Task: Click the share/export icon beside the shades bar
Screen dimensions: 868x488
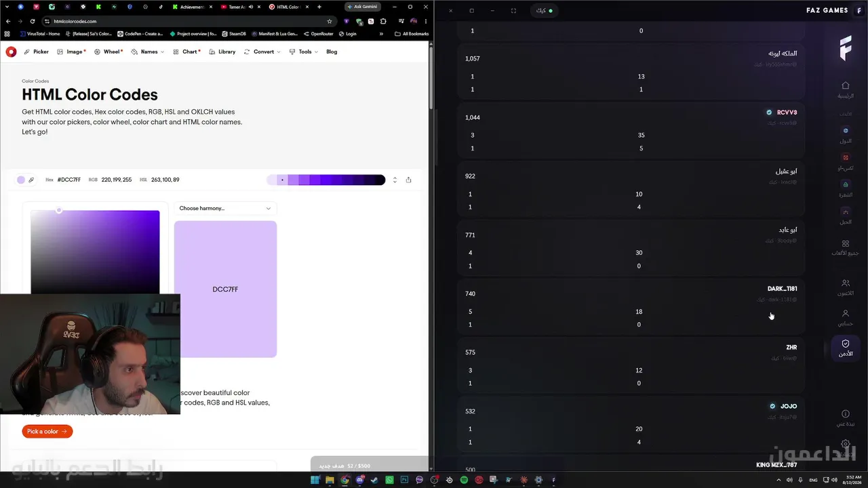Action: pos(408,180)
